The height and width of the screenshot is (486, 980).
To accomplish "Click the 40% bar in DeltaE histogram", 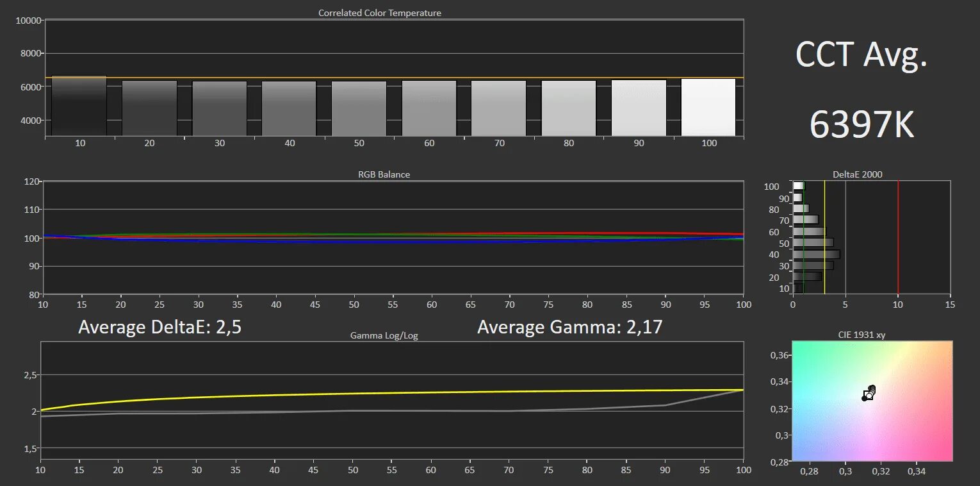I will [x=817, y=254].
